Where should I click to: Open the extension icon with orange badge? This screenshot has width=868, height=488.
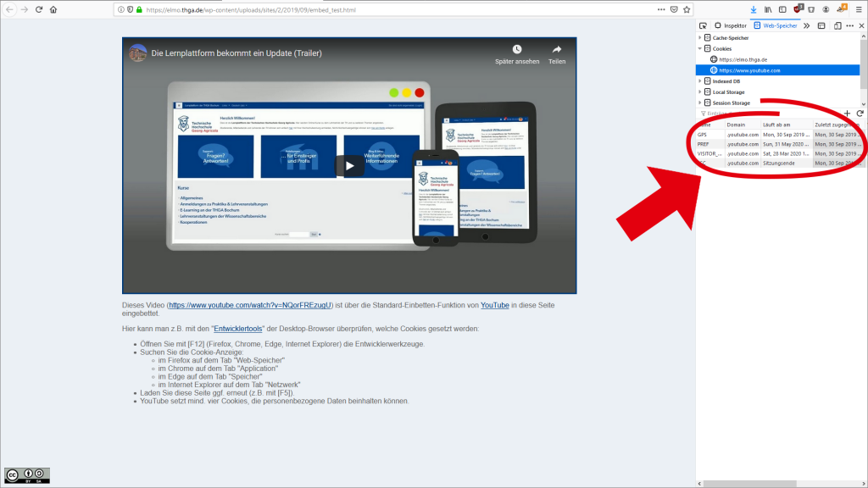tap(842, 8)
